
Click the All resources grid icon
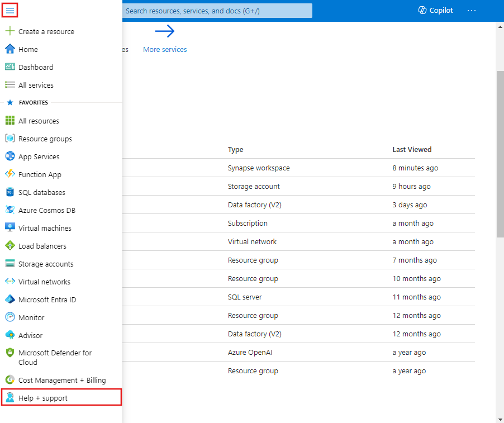point(10,121)
